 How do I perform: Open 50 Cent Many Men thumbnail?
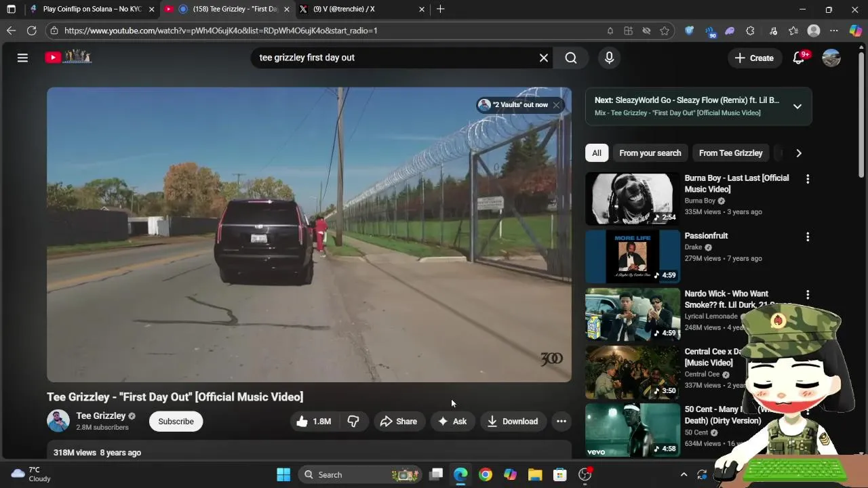pos(633,430)
